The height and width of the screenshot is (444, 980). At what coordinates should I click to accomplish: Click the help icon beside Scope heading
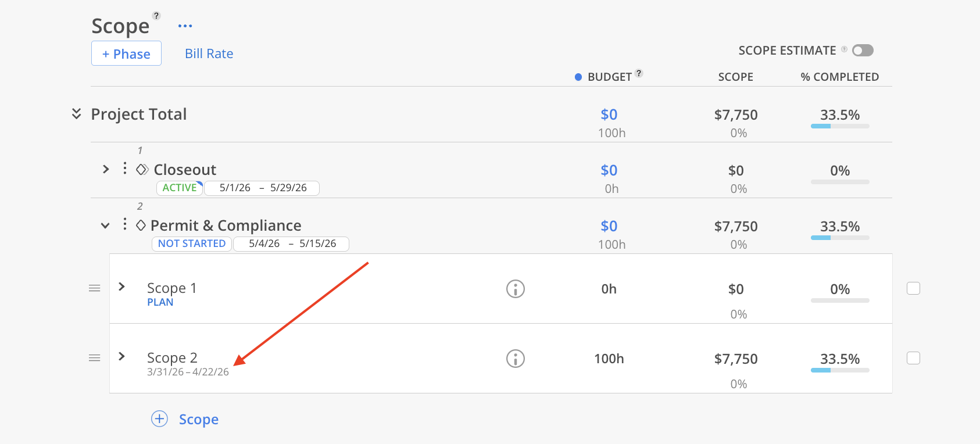pyautogui.click(x=156, y=16)
